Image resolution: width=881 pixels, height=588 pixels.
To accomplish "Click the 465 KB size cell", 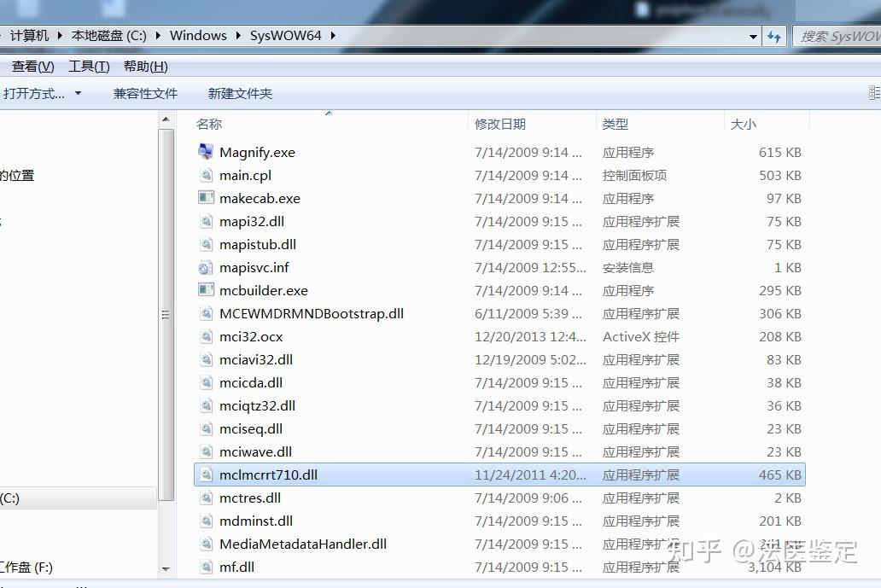I will pos(780,474).
